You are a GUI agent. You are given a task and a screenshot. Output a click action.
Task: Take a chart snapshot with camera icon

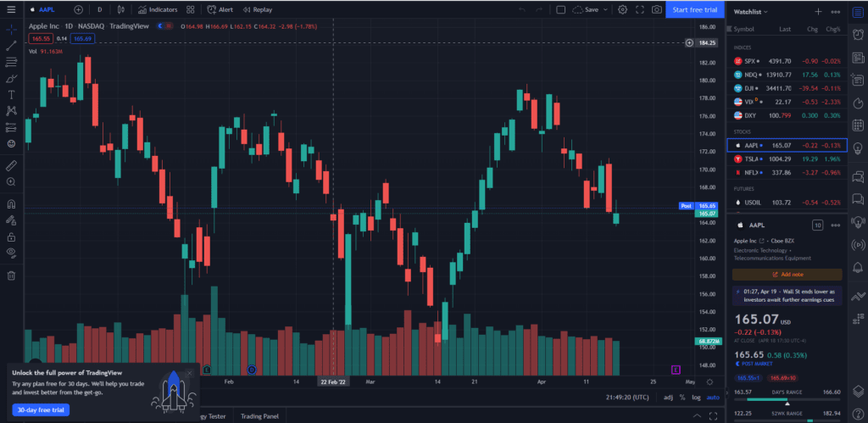[x=657, y=10]
